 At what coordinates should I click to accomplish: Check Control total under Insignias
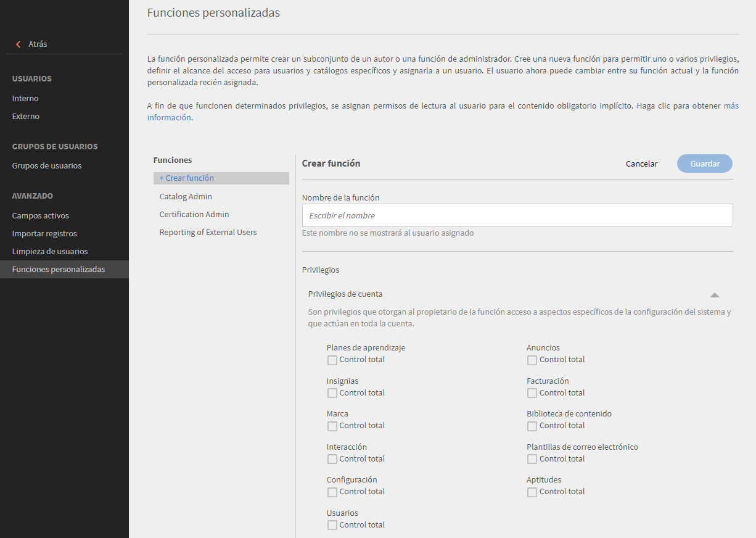tap(332, 393)
